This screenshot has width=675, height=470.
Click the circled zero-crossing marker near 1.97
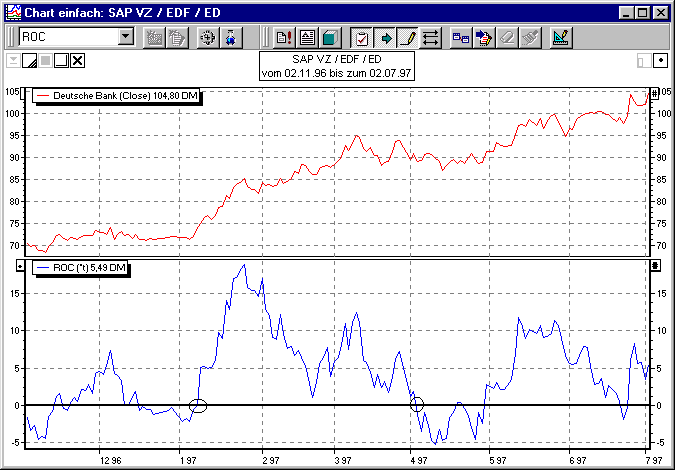coord(198,405)
